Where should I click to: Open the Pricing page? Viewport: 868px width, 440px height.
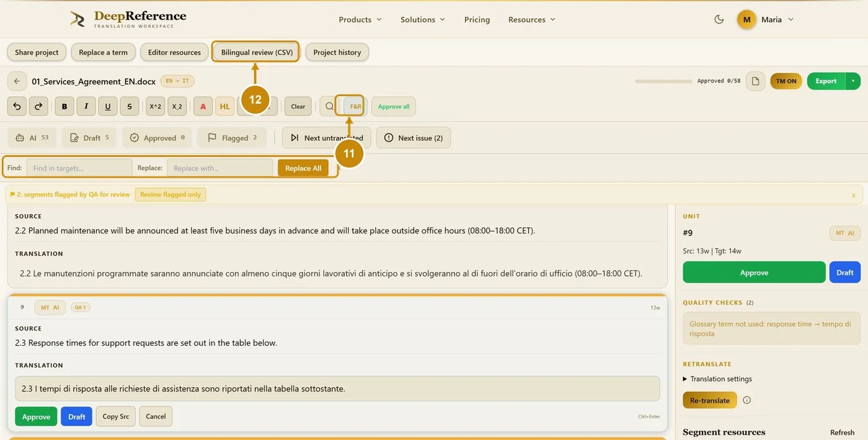coord(477,19)
